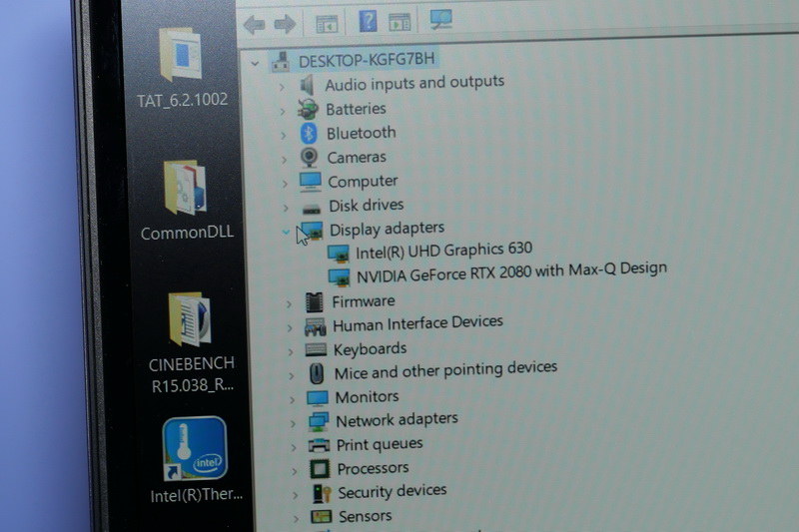799x532 pixels.
Task: Click the Display adapters card icon
Action: (x=313, y=231)
